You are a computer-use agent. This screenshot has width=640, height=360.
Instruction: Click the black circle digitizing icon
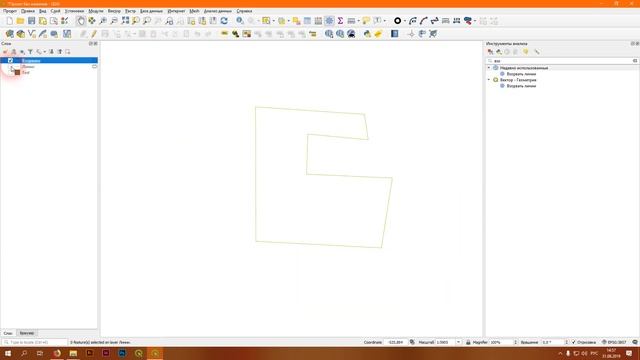[x=397, y=21]
